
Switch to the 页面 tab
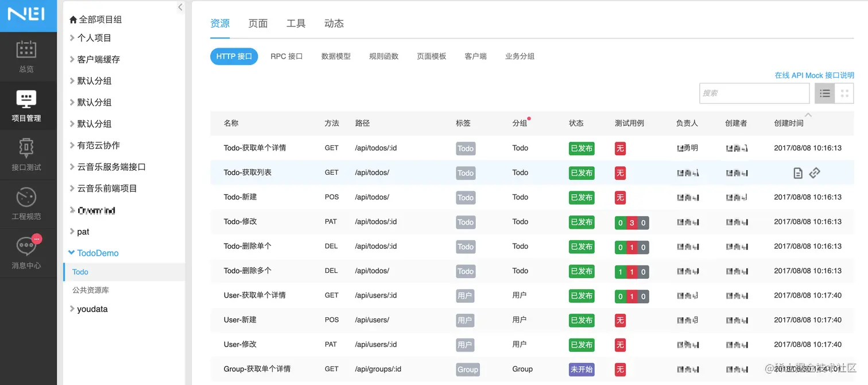(258, 24)
